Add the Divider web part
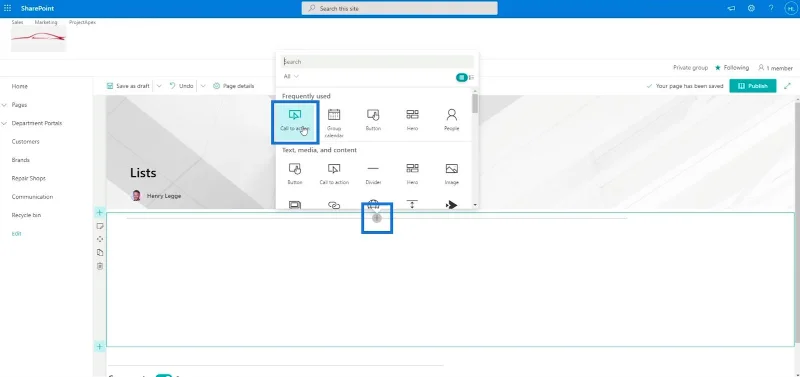 [x=373, y=173]
